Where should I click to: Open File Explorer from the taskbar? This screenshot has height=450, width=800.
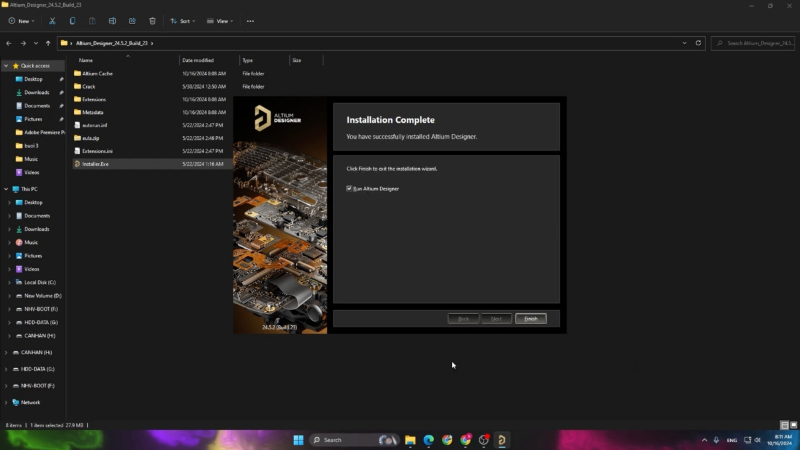(410, 440)
